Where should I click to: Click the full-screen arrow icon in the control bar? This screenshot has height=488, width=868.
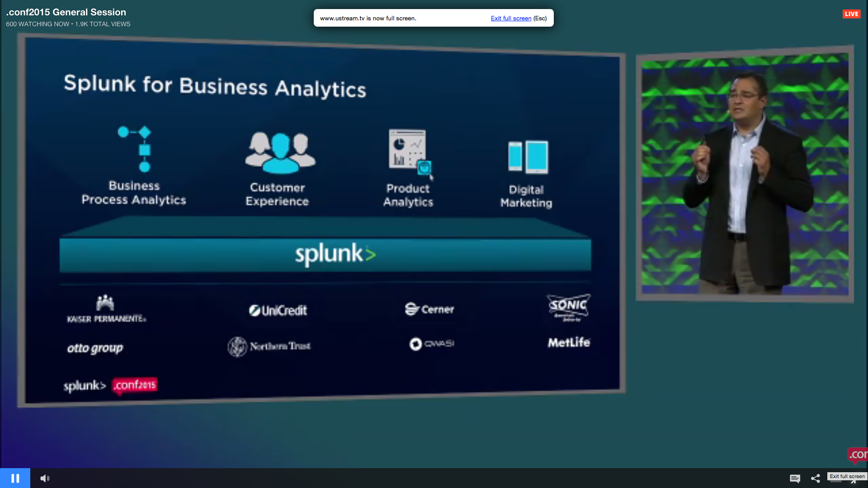coord(853,482)
